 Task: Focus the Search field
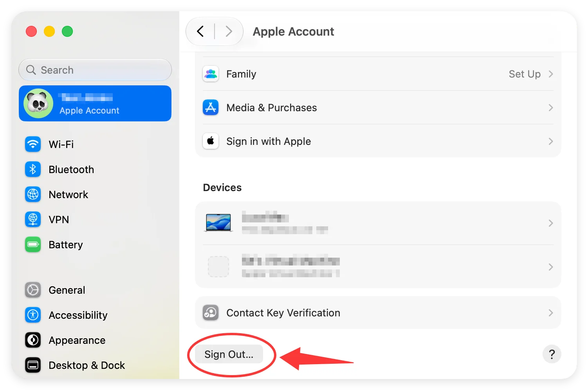95,70
